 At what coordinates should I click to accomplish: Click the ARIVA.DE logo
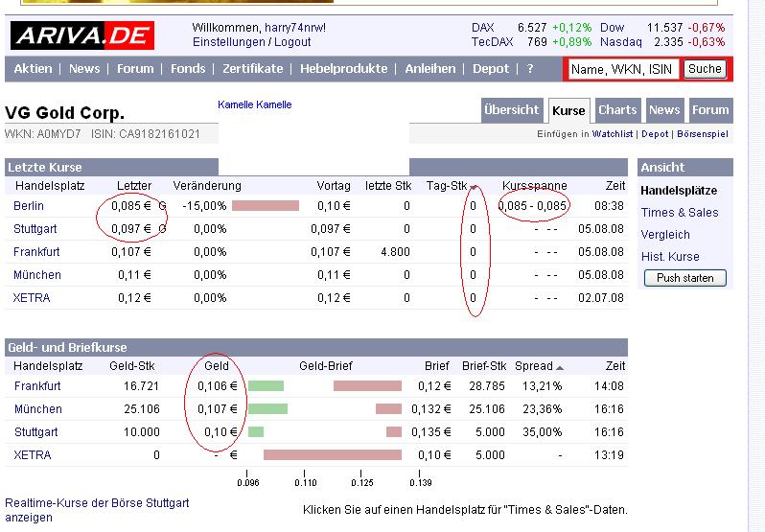click(x=82, y=35)
